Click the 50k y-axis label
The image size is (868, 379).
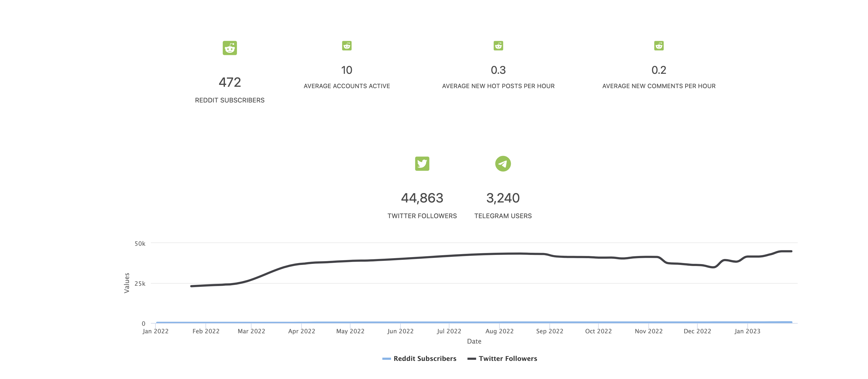click(x=140, y=244)
